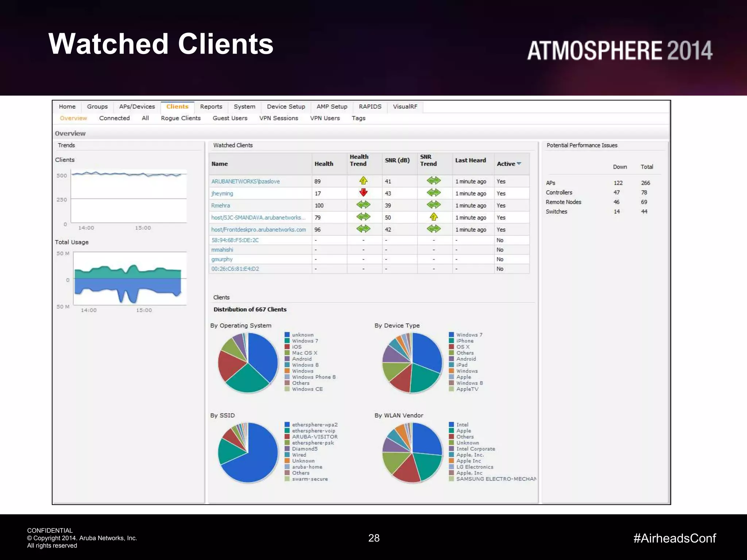Click the By Operating System pie chart
Viewport: 747px width, 560px height.
coord(248,363)
